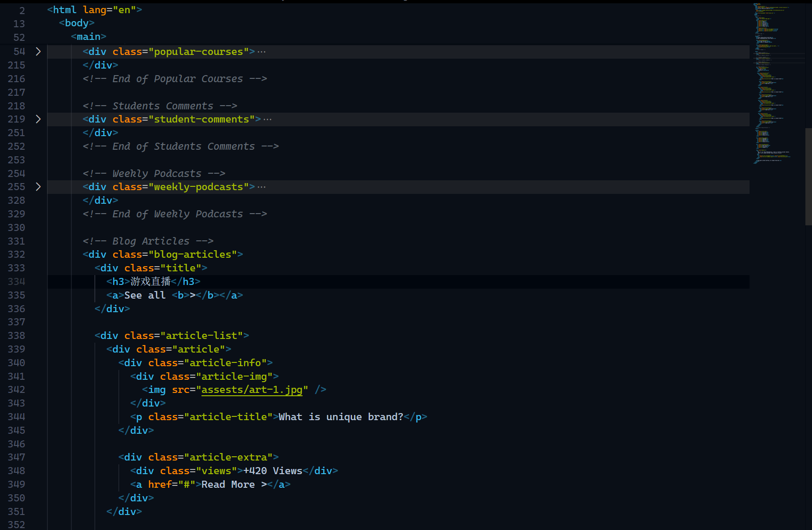Click the 'Weekly Podcasts' opening comment
812x530 pixels.
click(154, 174)
